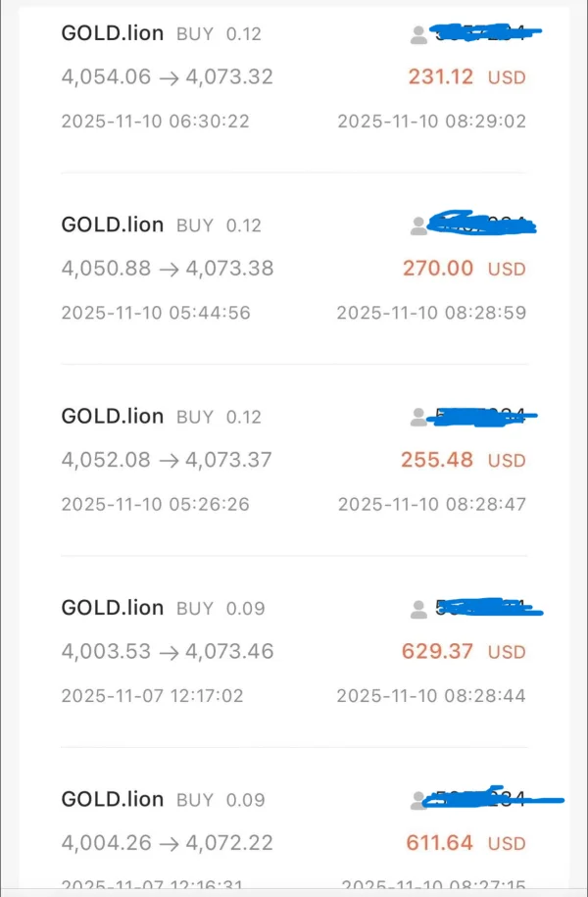Click open time 2025-11-07 12:17:02
588x897 pixels.
coord(152,696)
